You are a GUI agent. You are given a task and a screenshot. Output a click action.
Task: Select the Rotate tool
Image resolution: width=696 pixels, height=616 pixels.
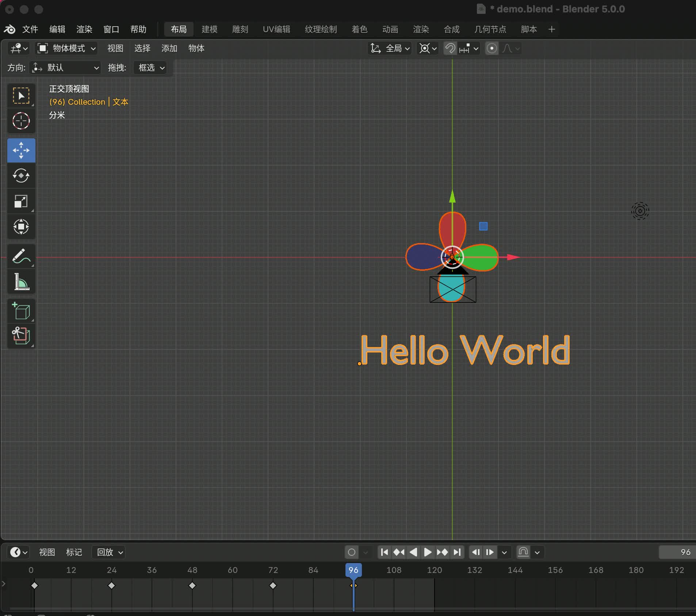tap(21, 176)
